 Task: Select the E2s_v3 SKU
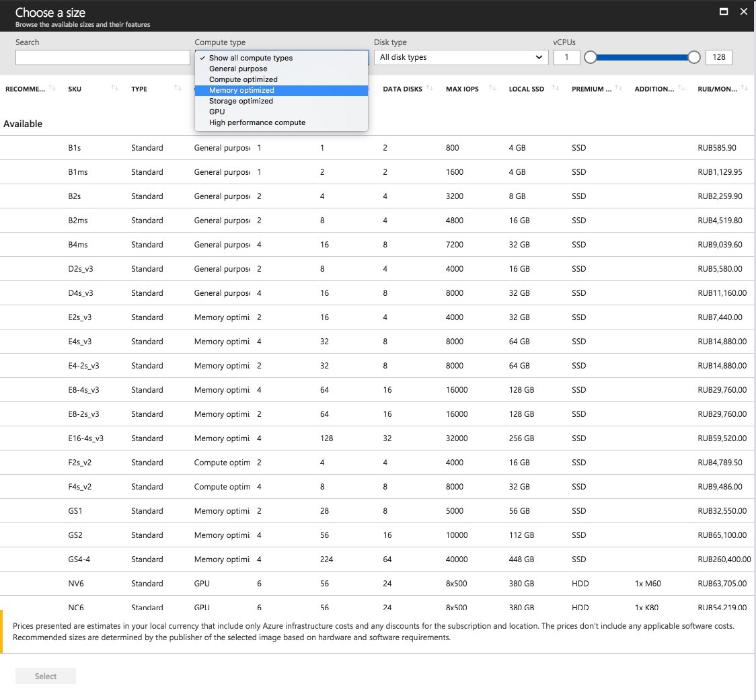(79, 317)
